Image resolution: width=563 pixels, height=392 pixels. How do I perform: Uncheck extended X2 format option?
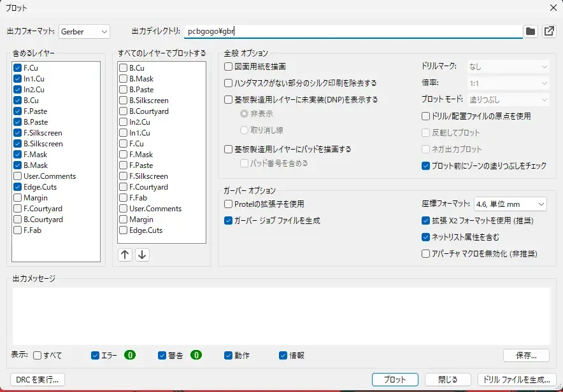click(426, 221)
